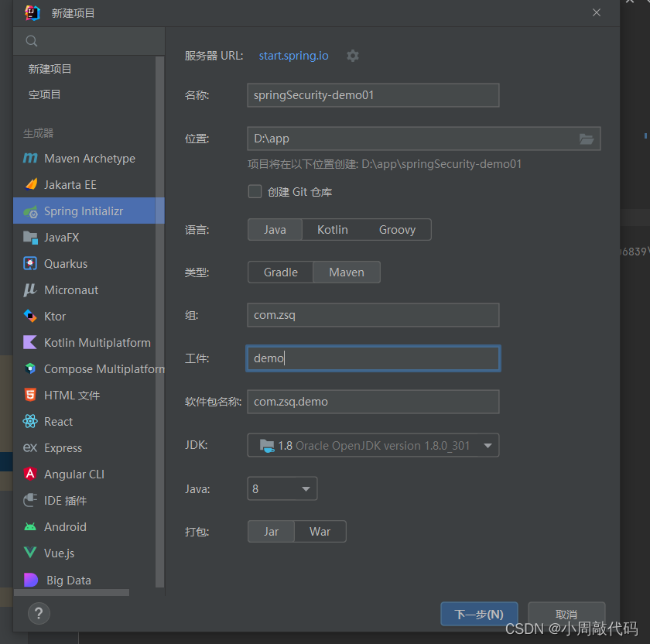Click the Micronaut mu icon
The height and width of the screenshot is (644, 650).
(30, 289)
